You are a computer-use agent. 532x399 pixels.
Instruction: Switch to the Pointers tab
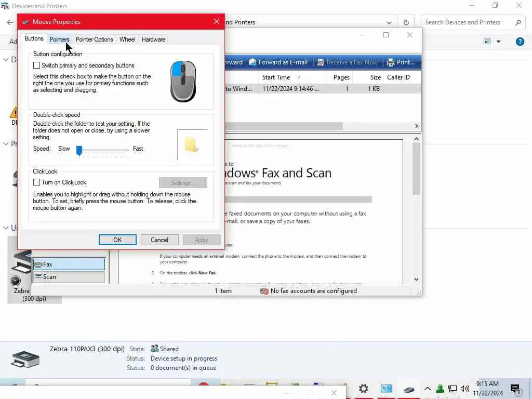[x=59, y=39]
